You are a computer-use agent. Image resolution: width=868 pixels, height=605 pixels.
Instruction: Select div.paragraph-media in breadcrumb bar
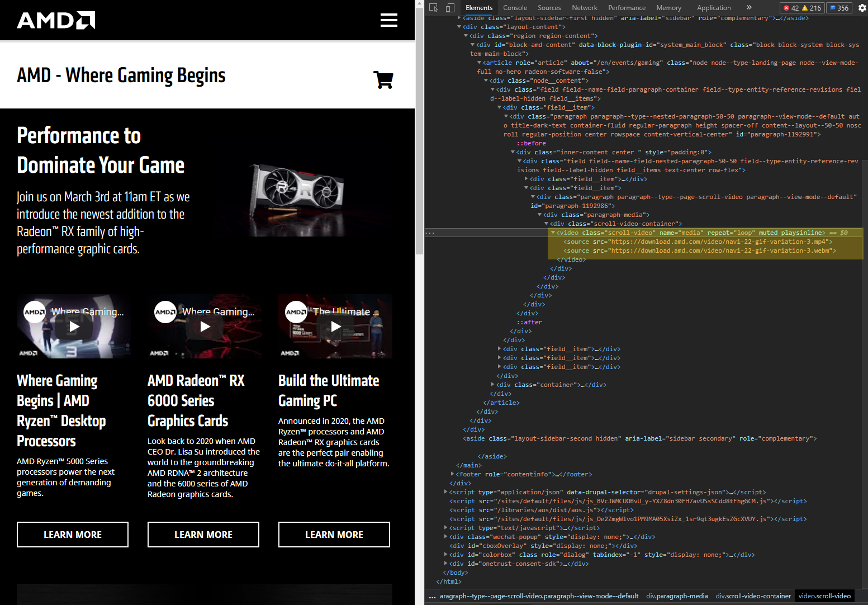[x=677, y=596]
